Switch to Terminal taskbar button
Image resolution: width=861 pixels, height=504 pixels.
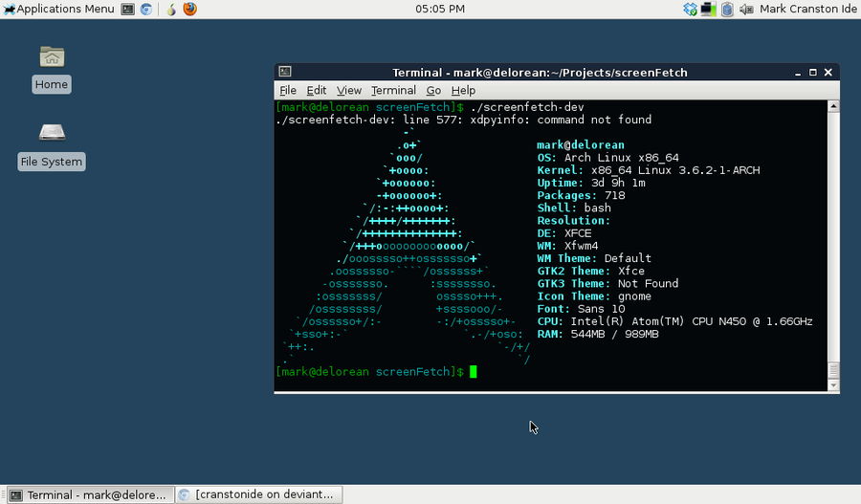click(x=91, y=494)
